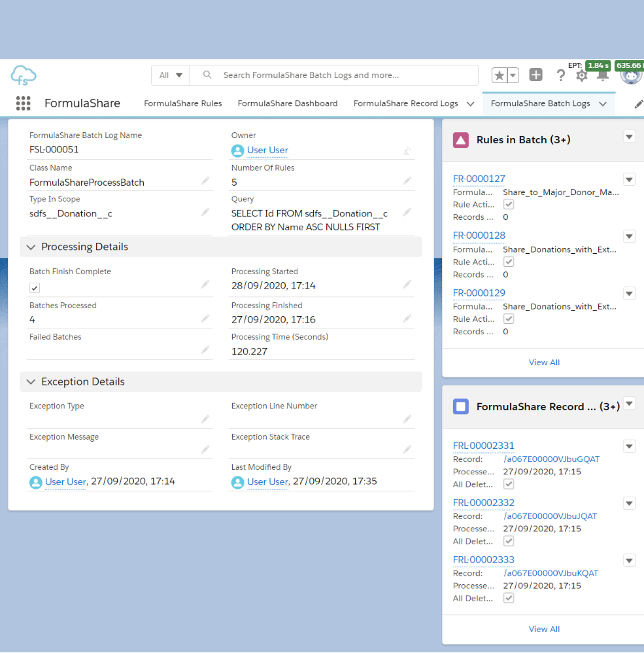Screen dimensions: 644x653
Task: Toggle the Batch Finish Complete checkbox
Action: click(x=35, y=288)
